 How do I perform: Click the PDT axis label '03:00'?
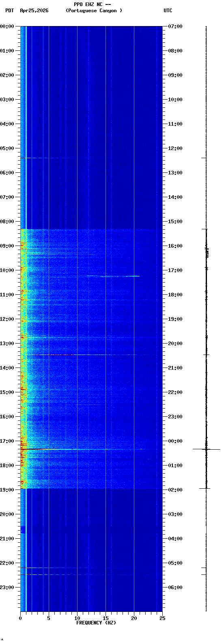7,100
